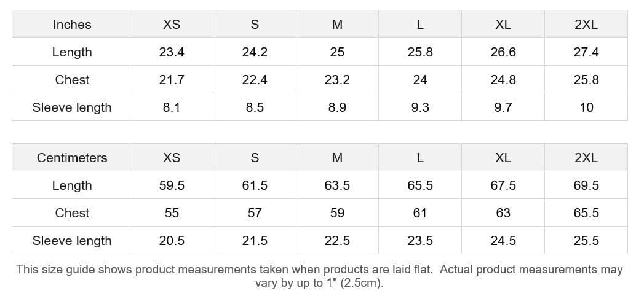Click the size guide disclaimer text
Viewport: 644px width, 296px height.
click(x=319, y=276)
